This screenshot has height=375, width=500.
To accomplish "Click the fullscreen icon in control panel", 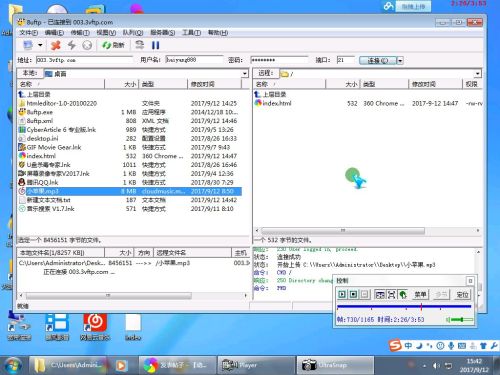I will 391,294.
